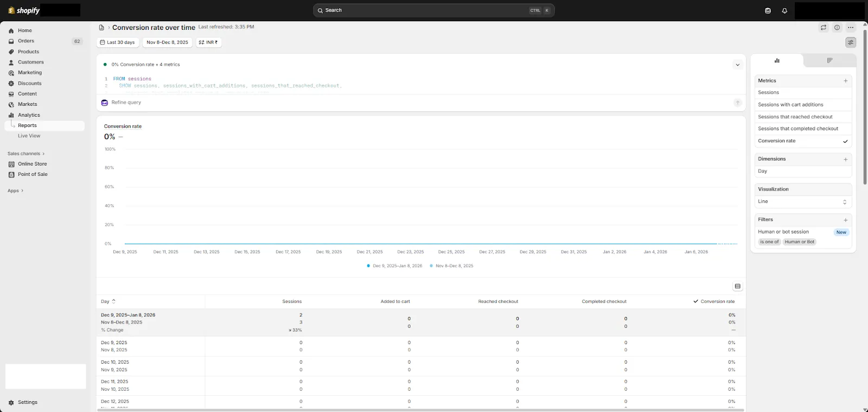Click the page vertical scrollbar thumb
868x412 pixels.
pos(865,106)
